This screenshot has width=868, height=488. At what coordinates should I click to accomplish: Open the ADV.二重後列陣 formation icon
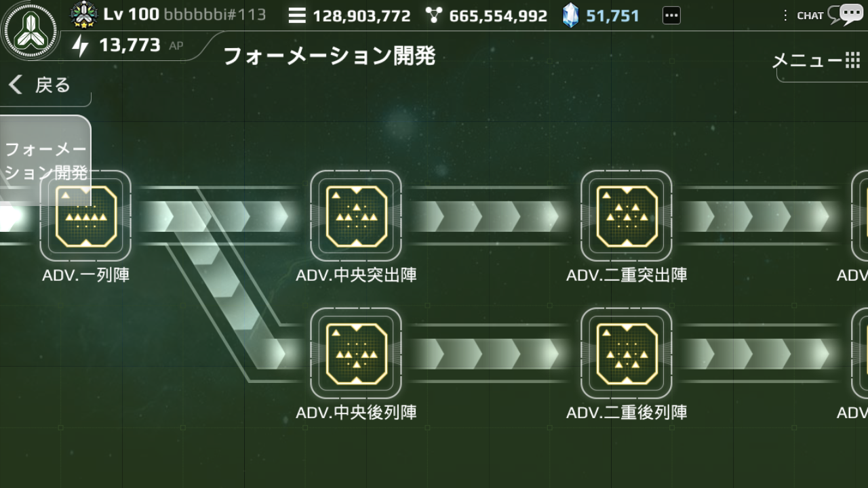[627, 353]
